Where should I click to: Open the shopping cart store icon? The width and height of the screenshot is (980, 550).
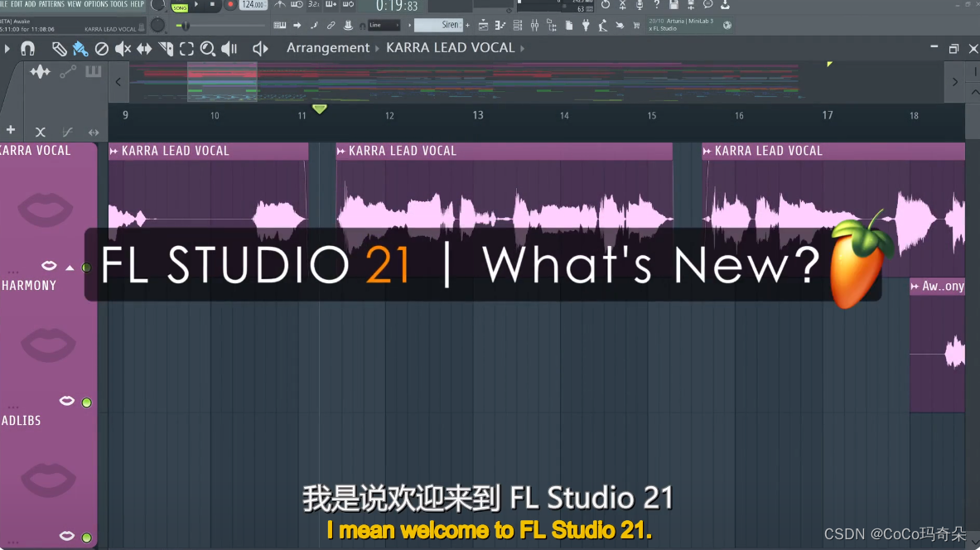[x=636, y=25]
